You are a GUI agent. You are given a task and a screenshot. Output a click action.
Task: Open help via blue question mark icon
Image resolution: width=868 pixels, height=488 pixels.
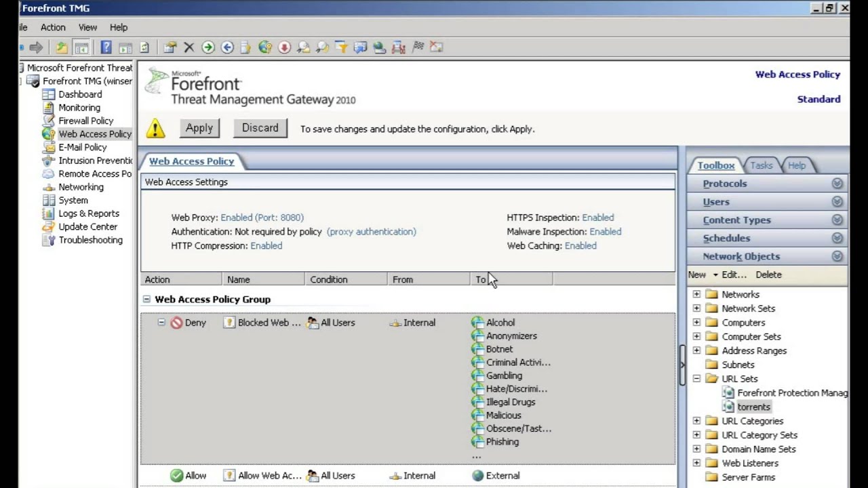(106, 47)
